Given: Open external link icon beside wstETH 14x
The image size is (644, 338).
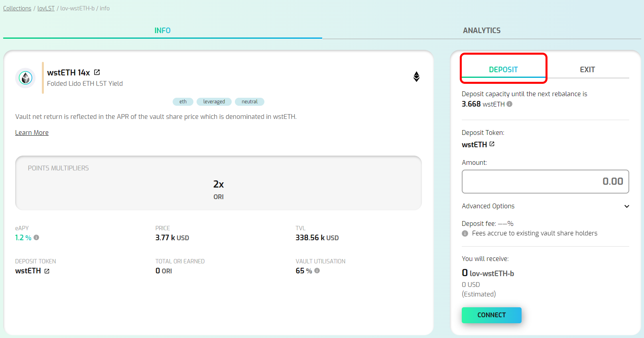Looking at the screenshot, I should pyautogui.click(x=97, y=72).
